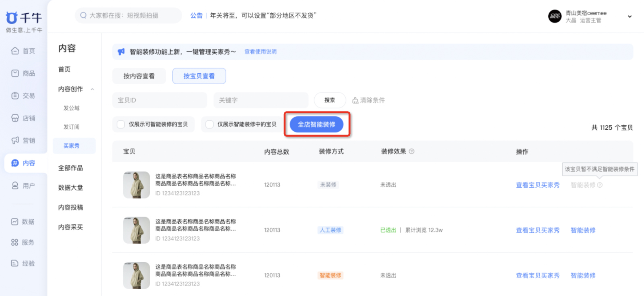The width and height of the screenshot is (644, 296).
Task: Click the 人工装修 tag
Action: coord(330,230)
